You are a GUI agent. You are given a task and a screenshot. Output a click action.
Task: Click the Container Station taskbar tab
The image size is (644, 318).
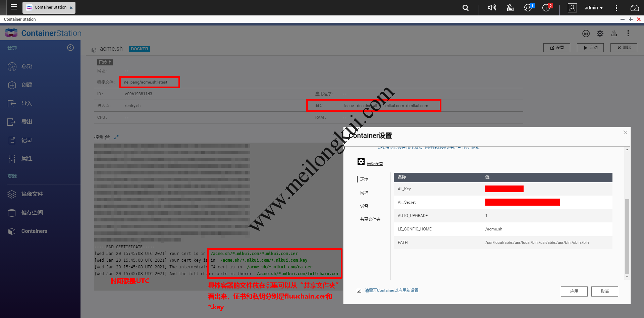[x=49, y=7]
